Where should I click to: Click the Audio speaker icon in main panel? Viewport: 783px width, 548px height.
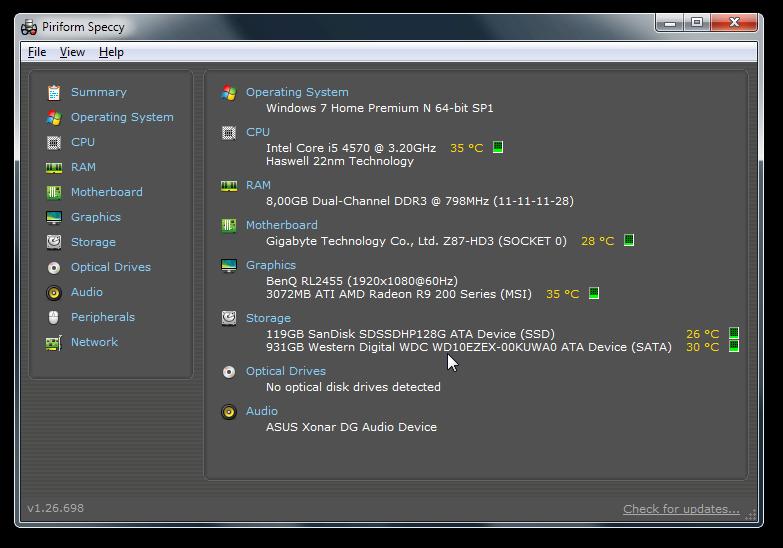coord(229,412)
